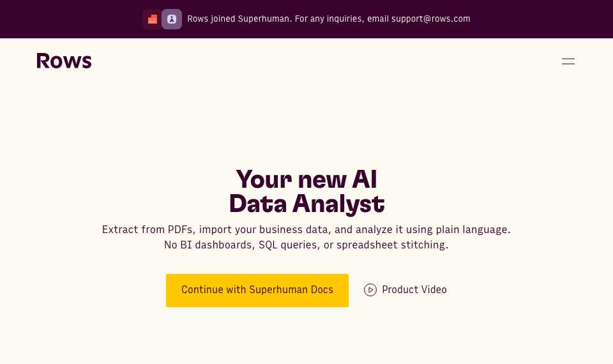Open the Product Video link text
This screenshot has height=364, width=613.
[414, 290]
